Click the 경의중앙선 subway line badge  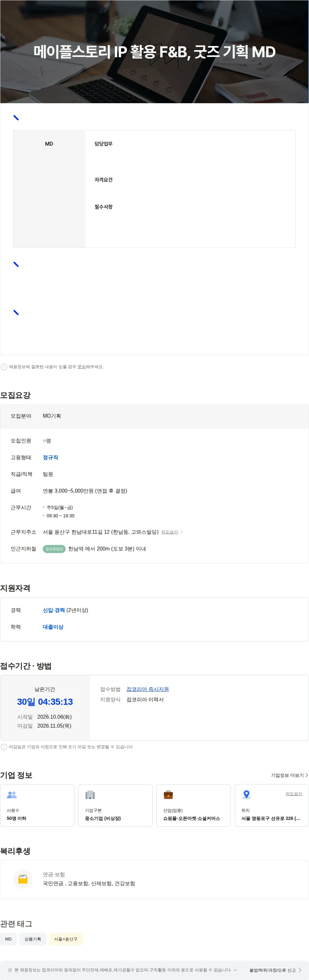[x=54, y=549]
